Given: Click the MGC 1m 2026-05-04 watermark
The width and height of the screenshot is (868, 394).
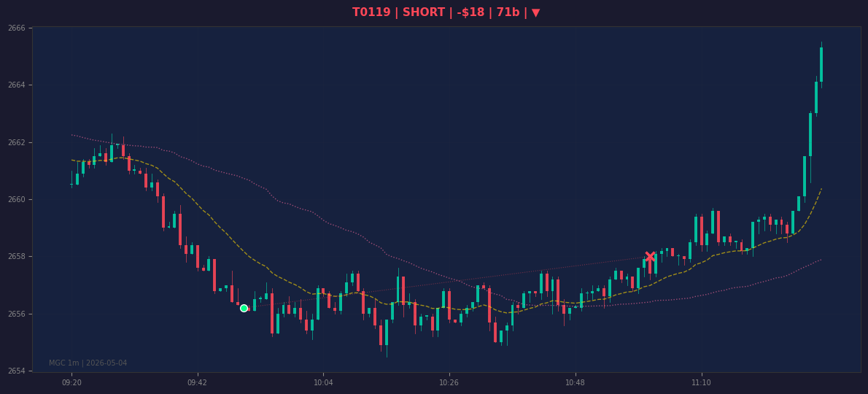Looking at the screenshot, I should coord(88,363).
